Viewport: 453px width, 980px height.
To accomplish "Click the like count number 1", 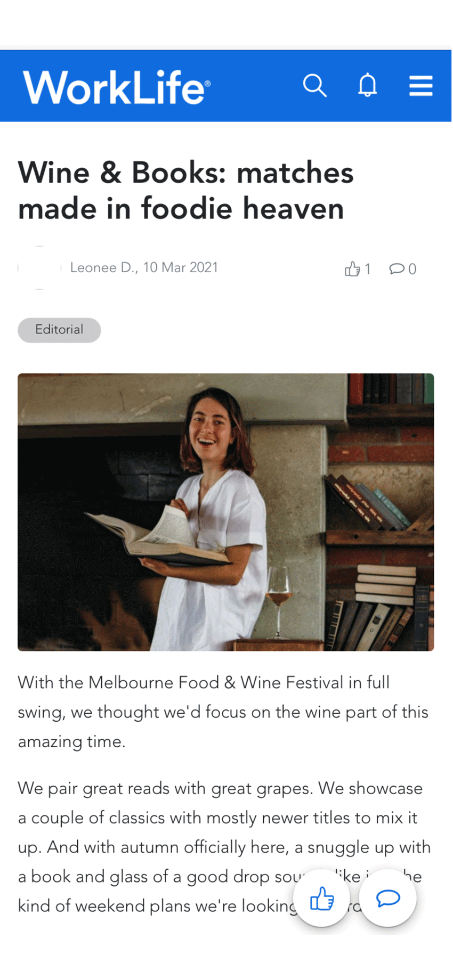I will [x=367, y=269].
